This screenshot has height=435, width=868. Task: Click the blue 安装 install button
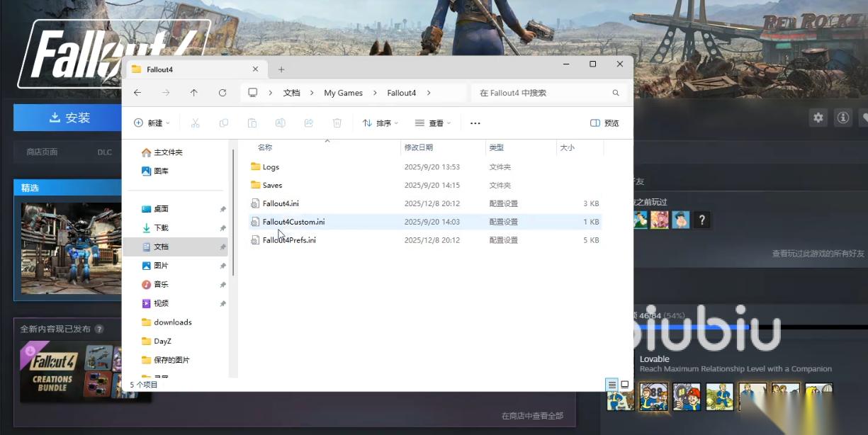pos(71,118)
